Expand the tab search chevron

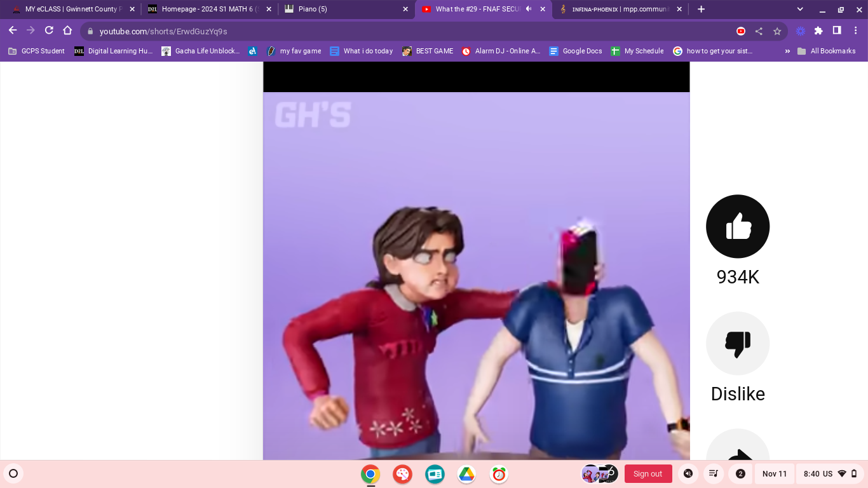point(800,9)
